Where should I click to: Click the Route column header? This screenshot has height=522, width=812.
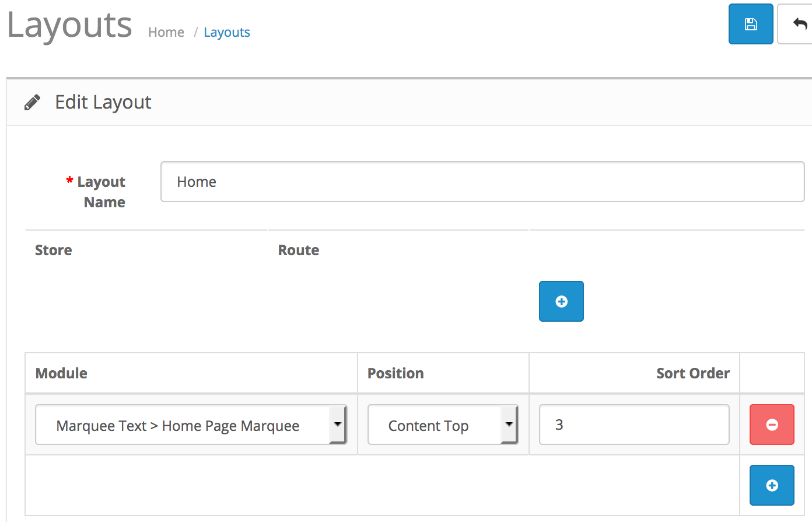pos(299,250)
